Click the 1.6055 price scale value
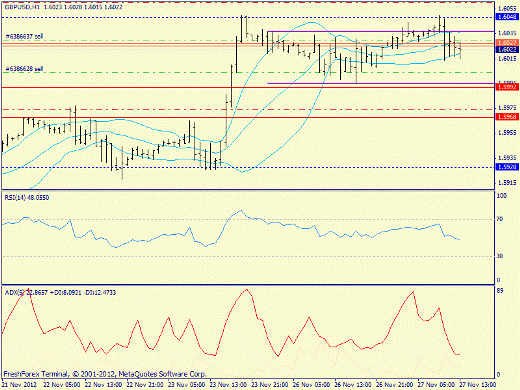 coord(507,8)
